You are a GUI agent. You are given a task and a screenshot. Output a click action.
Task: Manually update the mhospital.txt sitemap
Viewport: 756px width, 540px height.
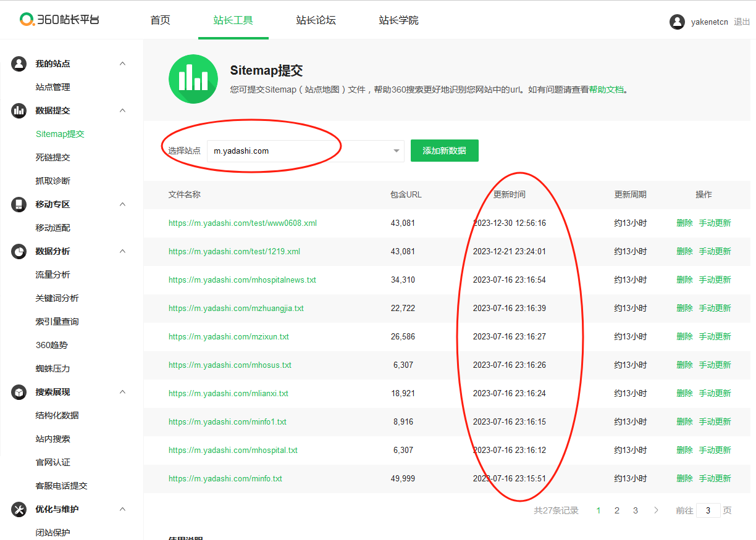[x=715, y=450]
